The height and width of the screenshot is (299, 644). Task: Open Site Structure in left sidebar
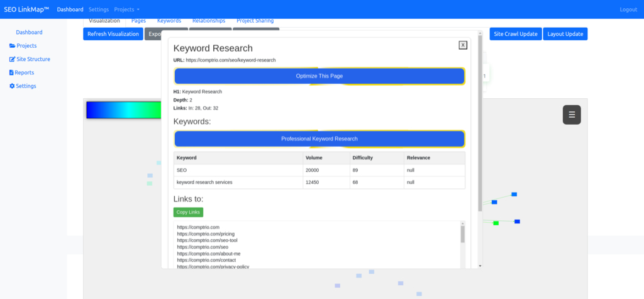(33, 59)
